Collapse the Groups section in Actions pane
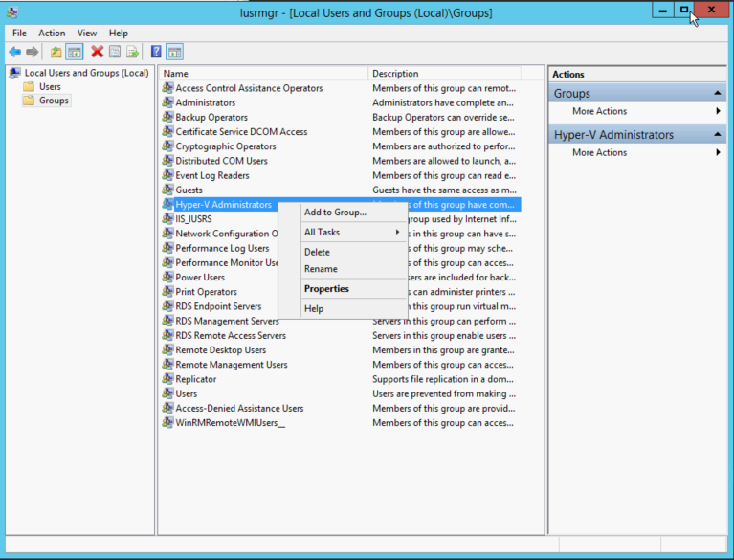Viewport: 734px width, 560px height. 717,93
